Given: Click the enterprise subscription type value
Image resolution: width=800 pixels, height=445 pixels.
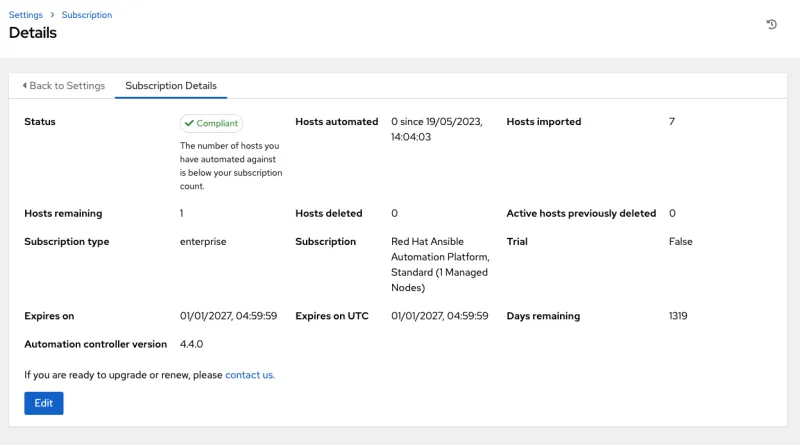Looking at the screenshot, I should point(203,242).
